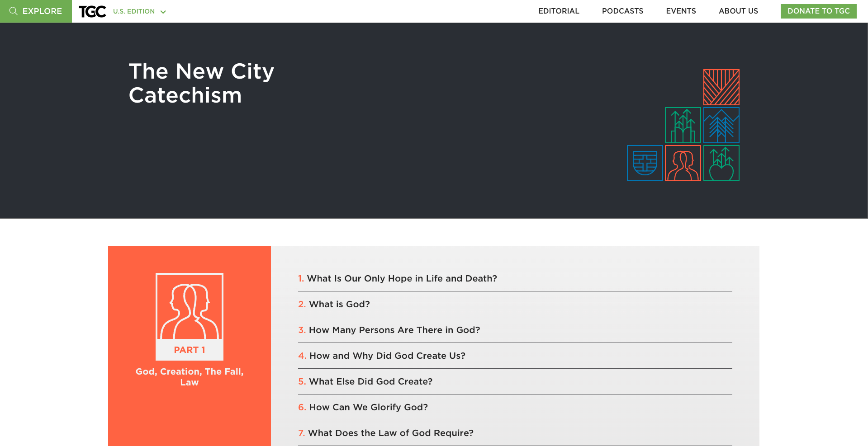Open the Podcasts menu
Image resolution: width=868 pixels, height=446 pixels.
tap(622, 11)
